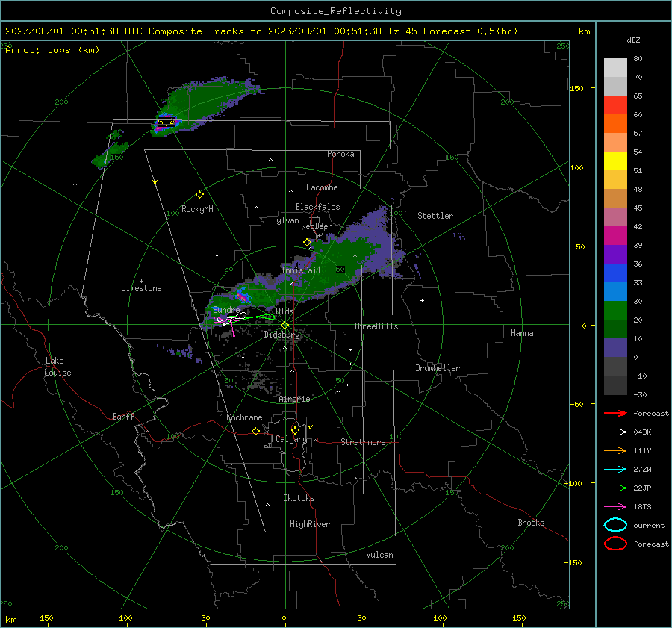This screenshot has width=672, height=628.
Task: Select slate purple swatch between 10 and 0
Action: pyautogui.click(x=615, y=348)
